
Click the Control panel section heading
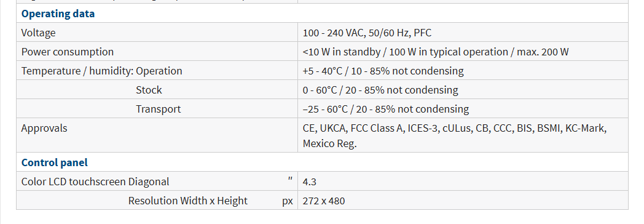pyautogui.click(x=55, y=162)
